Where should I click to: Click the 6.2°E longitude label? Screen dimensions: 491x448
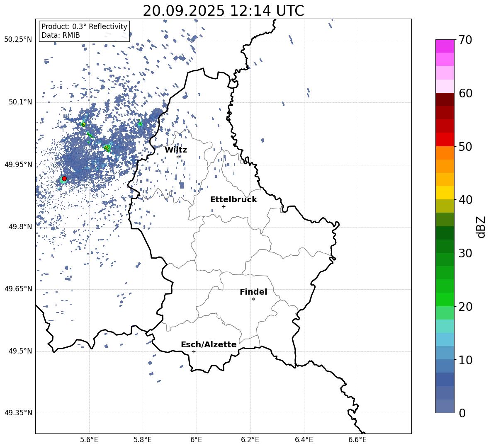[250, 440]
